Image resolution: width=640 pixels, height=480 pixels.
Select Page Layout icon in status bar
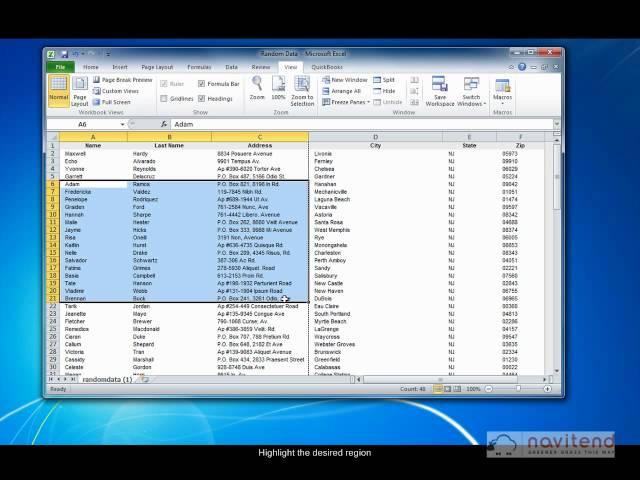point(447,389)
